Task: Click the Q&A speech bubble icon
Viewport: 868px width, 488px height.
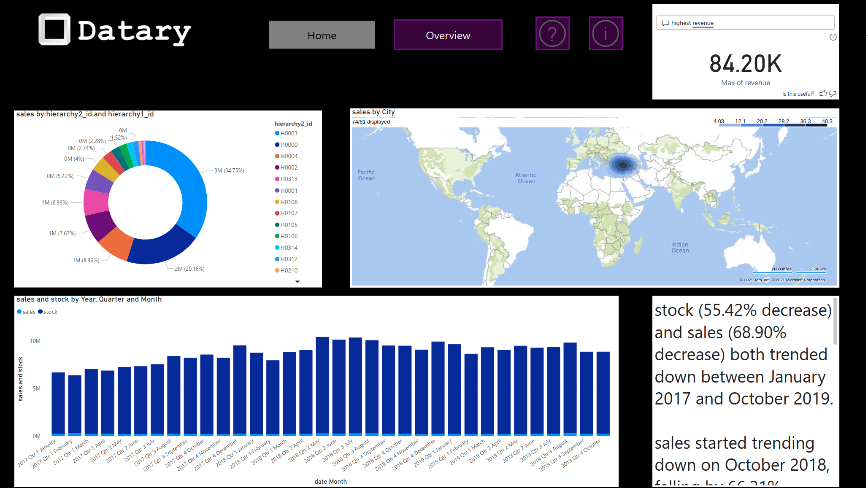Action: point(665,23)
